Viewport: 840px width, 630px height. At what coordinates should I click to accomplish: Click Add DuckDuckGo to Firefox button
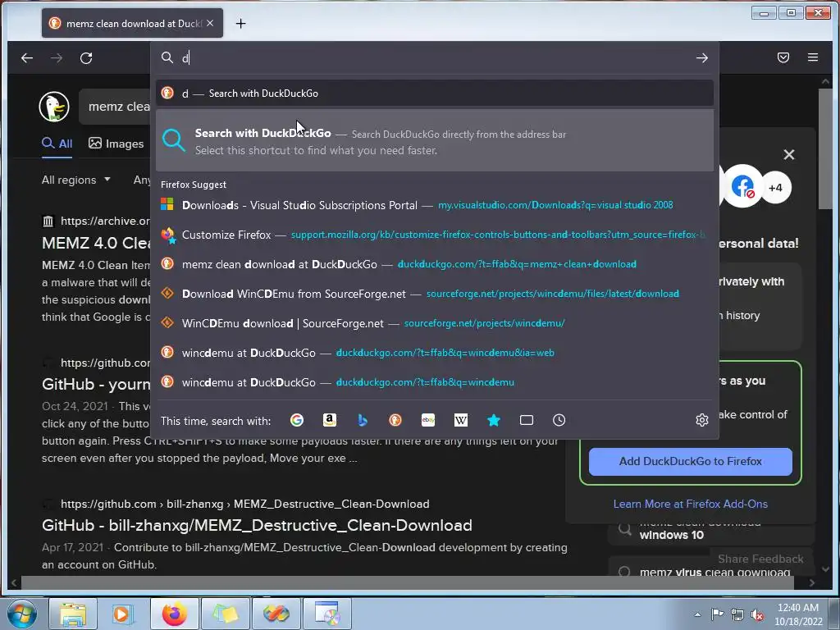[x=690, y=461]
